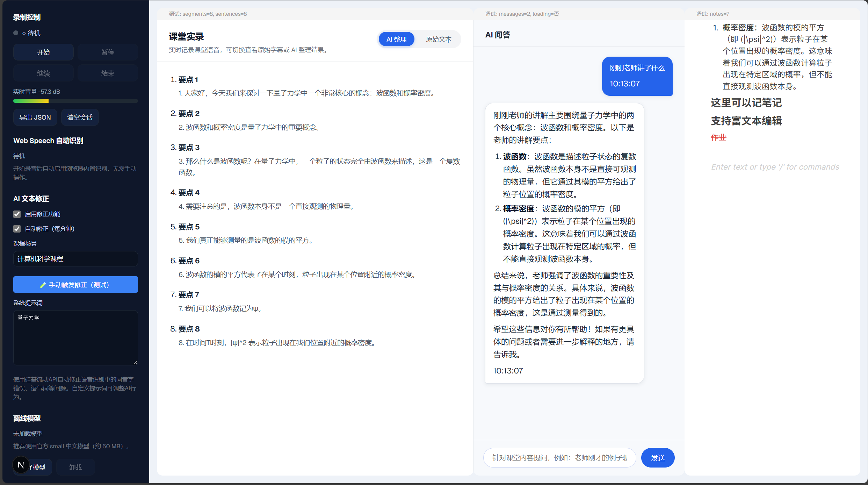The image size is (868, 485).
Task: Click the 结束 button
Action: tap(108, 73)
